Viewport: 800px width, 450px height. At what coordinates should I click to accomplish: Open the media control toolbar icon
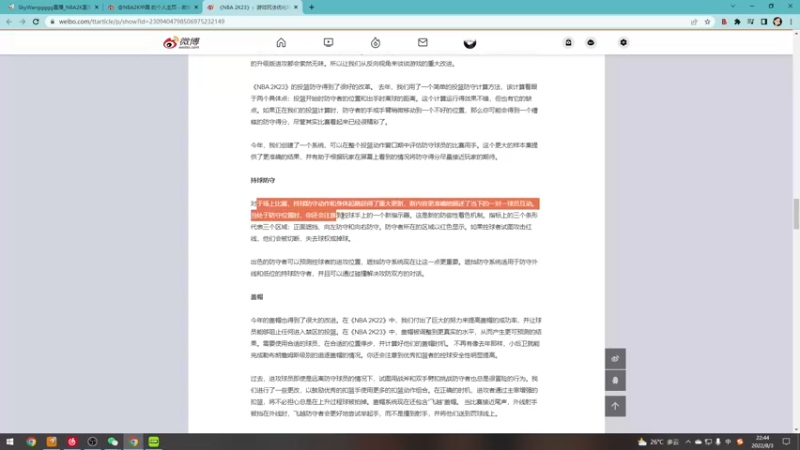click(751, 21)
